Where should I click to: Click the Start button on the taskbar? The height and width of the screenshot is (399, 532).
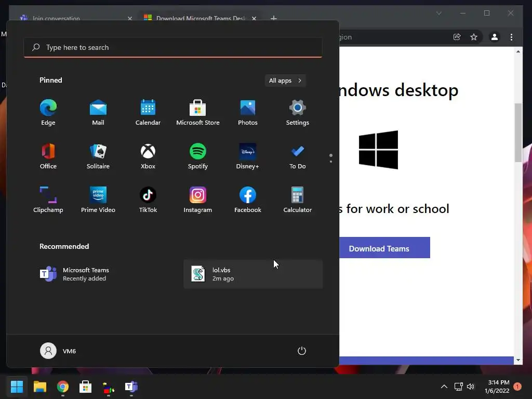[x=17, y=387]
